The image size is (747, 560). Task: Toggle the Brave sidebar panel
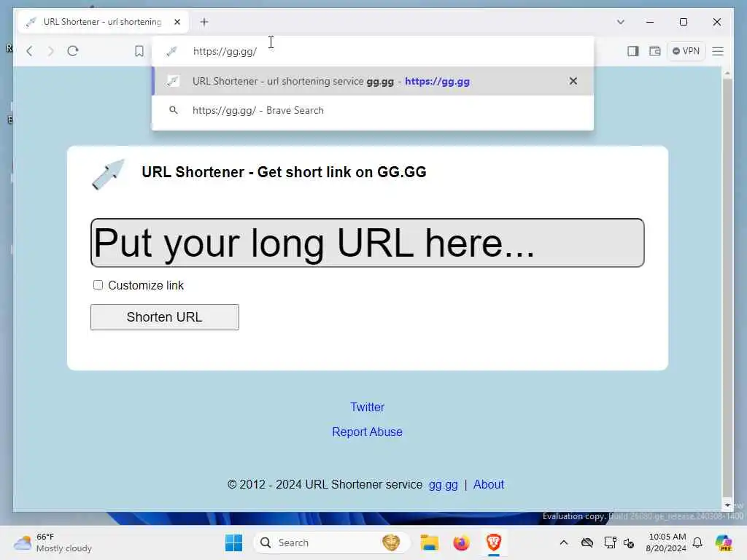(x=632, y=51)
